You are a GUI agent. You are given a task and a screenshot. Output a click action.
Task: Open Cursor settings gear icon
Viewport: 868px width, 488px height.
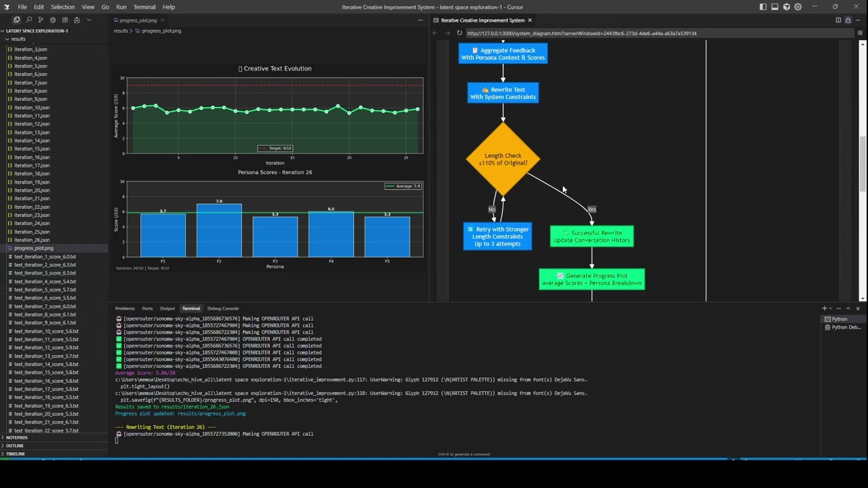coord(797,7)
